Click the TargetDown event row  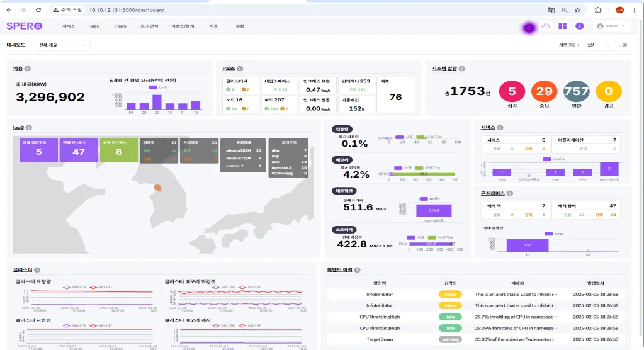[476, 339]
